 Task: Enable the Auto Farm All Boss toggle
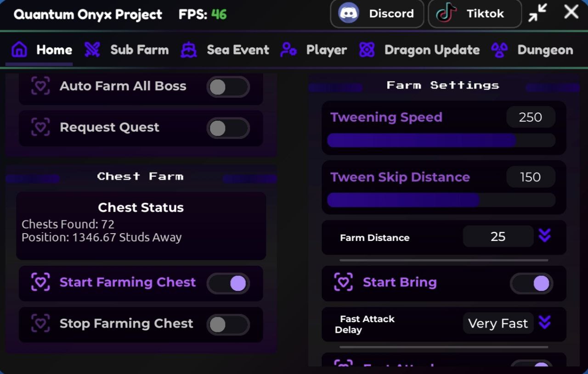(x=228, y=87)
